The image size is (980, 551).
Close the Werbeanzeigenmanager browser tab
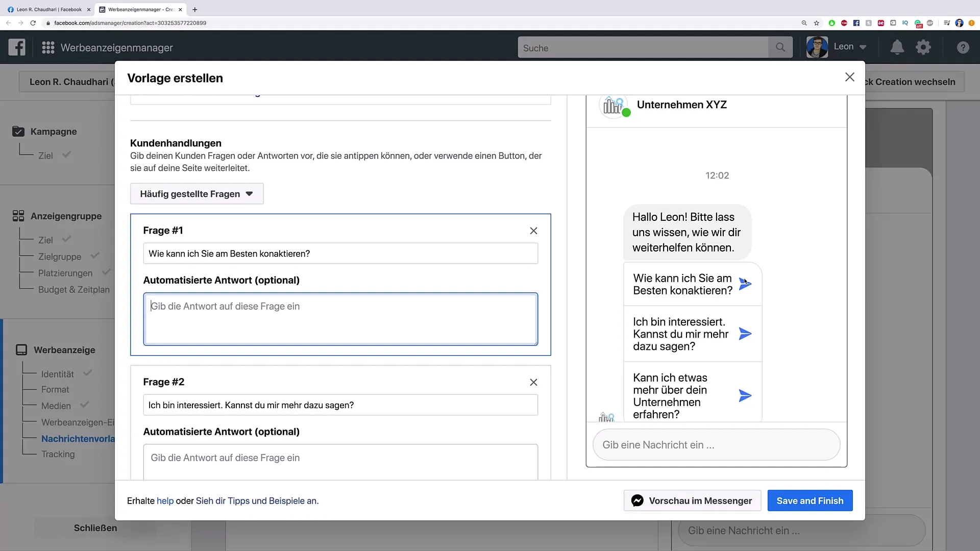pos(180,9)
